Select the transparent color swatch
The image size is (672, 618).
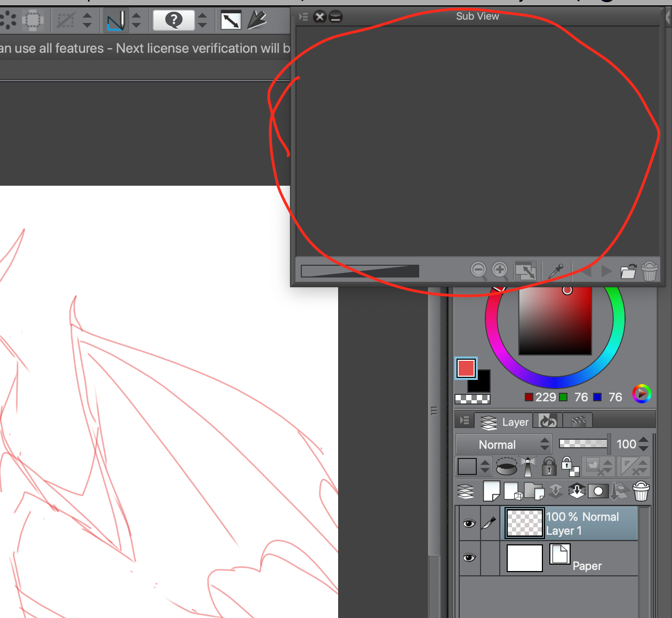click(472, 399)
